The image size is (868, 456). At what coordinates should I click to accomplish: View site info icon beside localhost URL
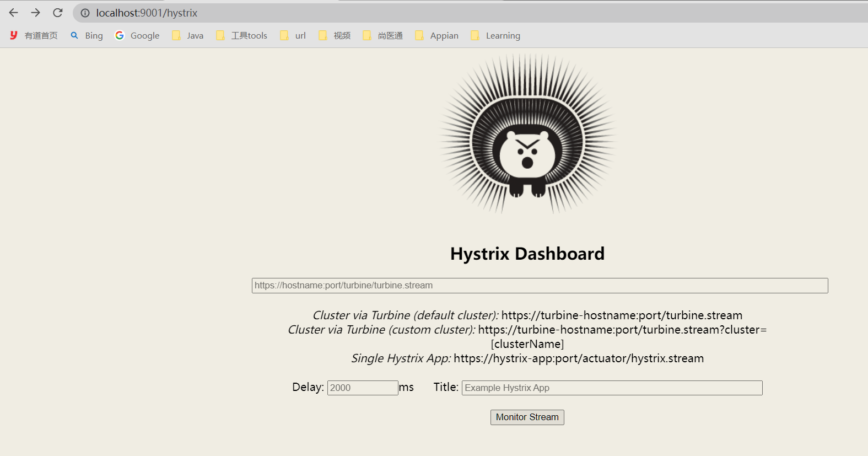tap(85, 13)
